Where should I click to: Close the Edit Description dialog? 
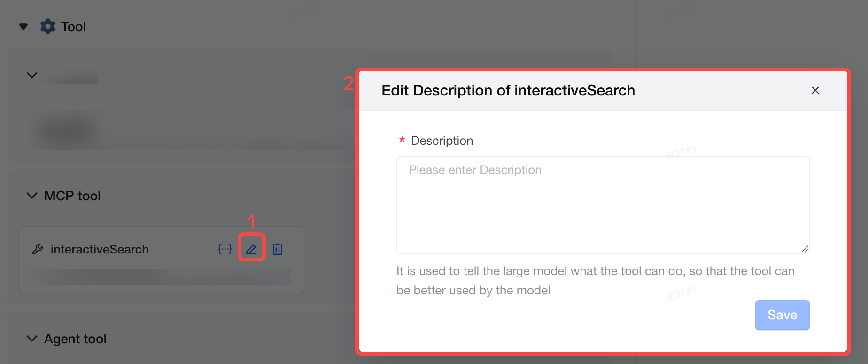tap(815, 90)
